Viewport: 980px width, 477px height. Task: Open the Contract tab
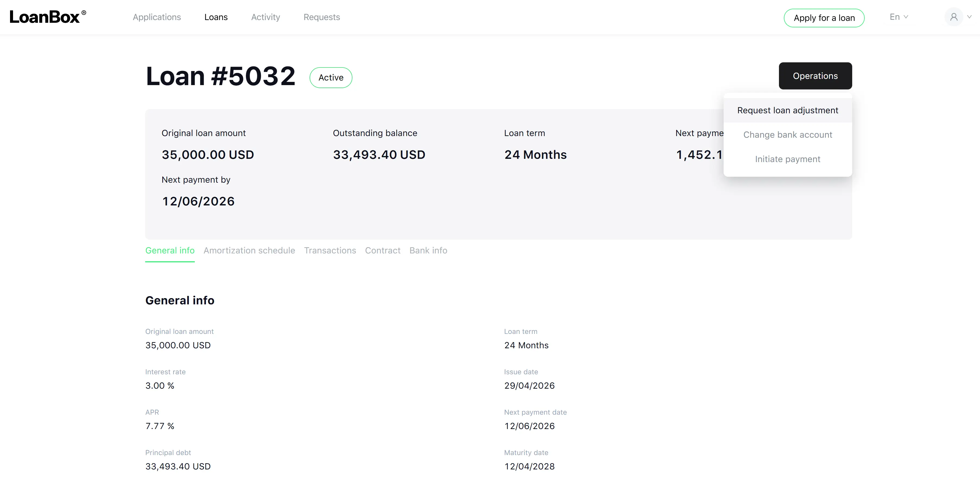point(383,250)
